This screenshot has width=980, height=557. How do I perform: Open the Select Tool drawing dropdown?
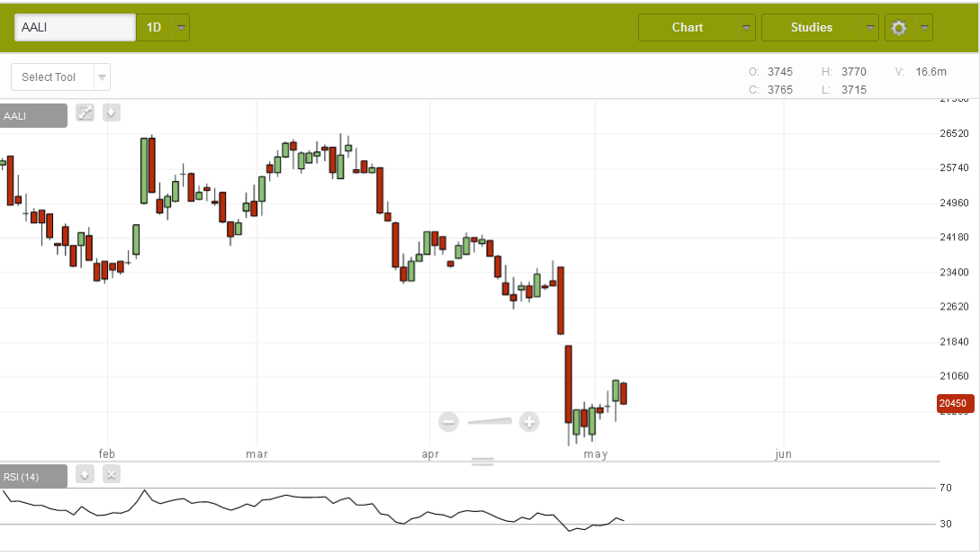pos(60,77)
